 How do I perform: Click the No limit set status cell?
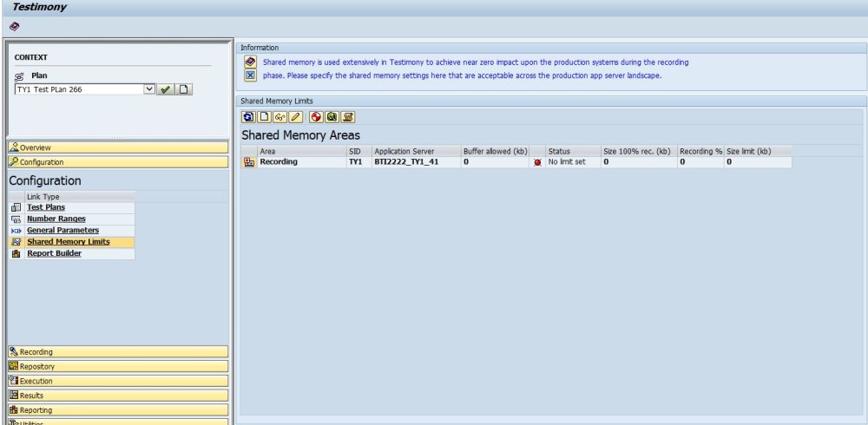(573, 162)
